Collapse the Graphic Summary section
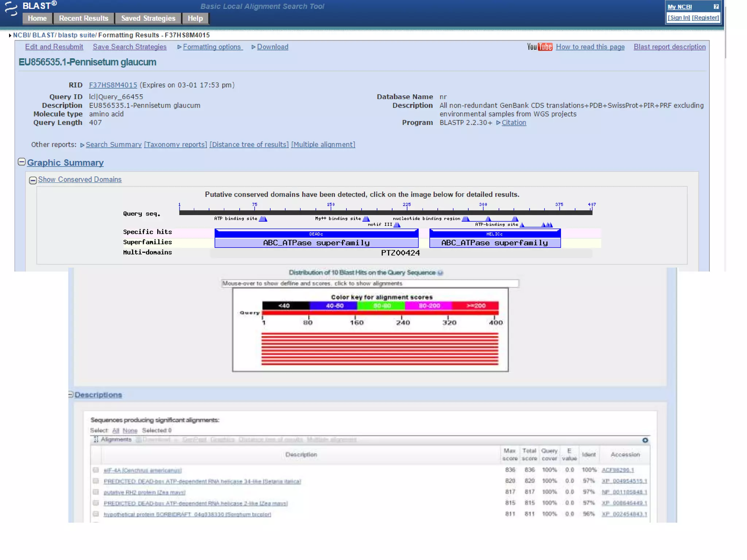 (x=22, y=162)
